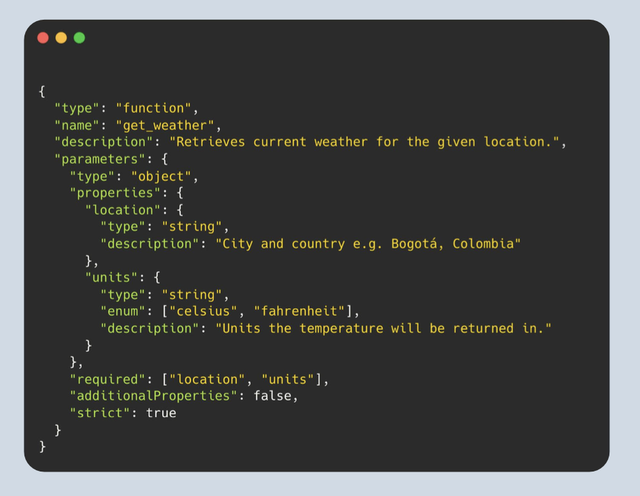Click the "Retrieves current weather" description string
Image resolution: width=640 pixels, height=496 pixels.
click(x=360, y=142)
